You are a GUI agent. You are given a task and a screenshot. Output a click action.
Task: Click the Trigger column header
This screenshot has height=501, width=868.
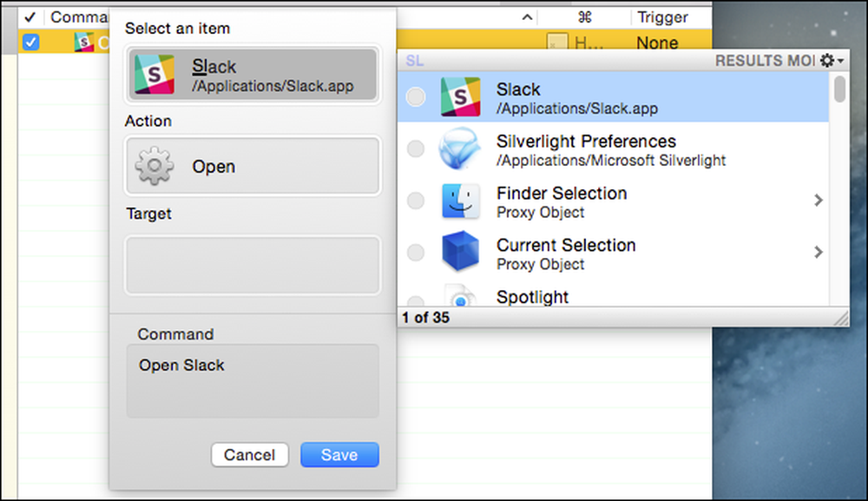662,16
